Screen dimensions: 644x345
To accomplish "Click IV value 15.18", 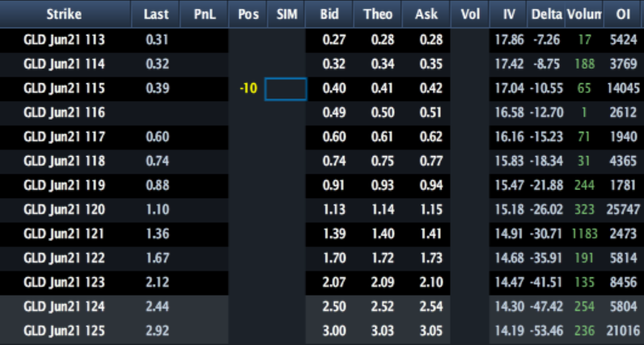I will click(x=509, y=209).
